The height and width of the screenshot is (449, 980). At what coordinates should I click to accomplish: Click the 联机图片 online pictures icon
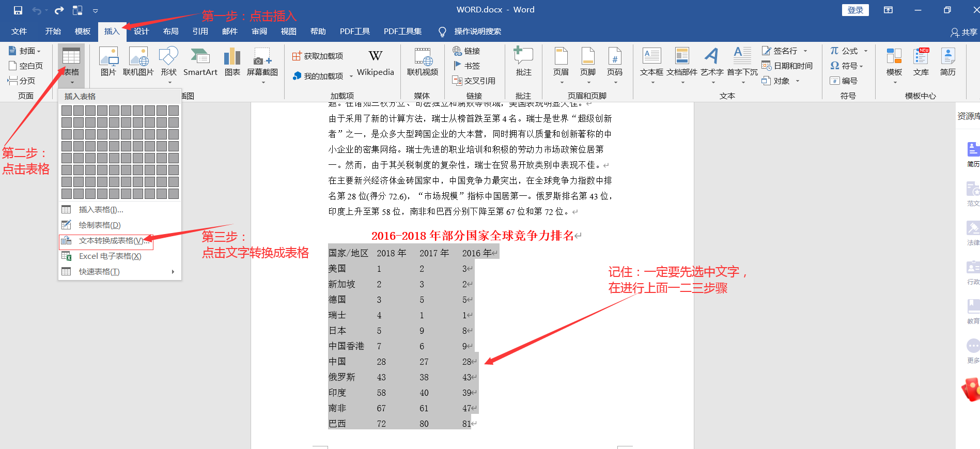pos(138,61)
